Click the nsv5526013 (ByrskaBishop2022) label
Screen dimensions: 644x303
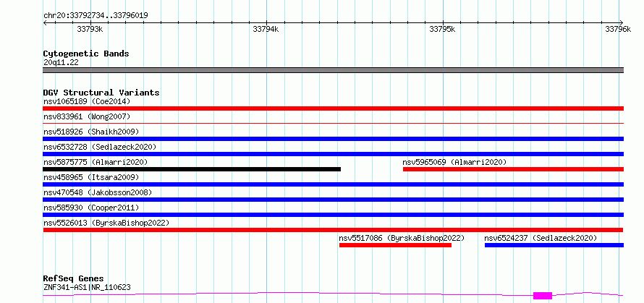coord(106,223)
